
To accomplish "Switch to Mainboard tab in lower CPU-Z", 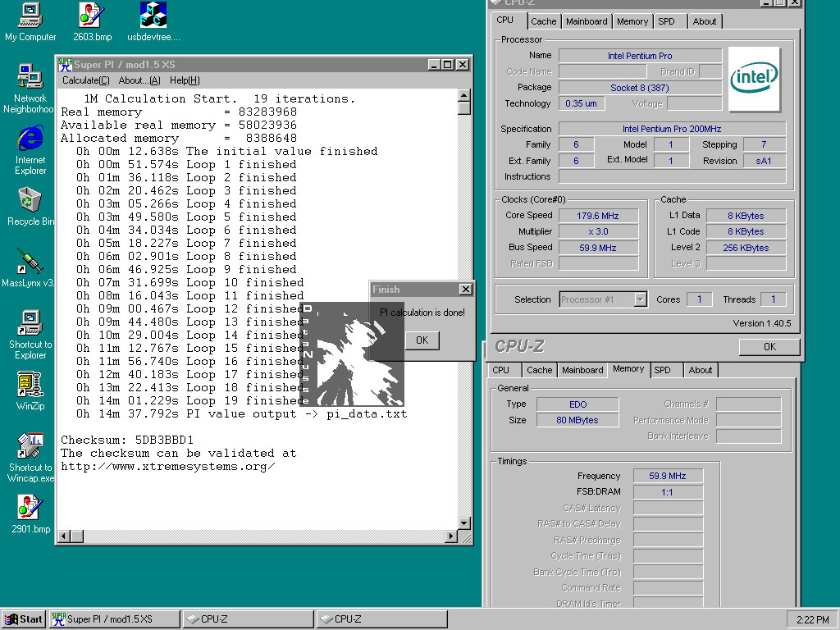I will pyautogui.click(x=582, y=370).
